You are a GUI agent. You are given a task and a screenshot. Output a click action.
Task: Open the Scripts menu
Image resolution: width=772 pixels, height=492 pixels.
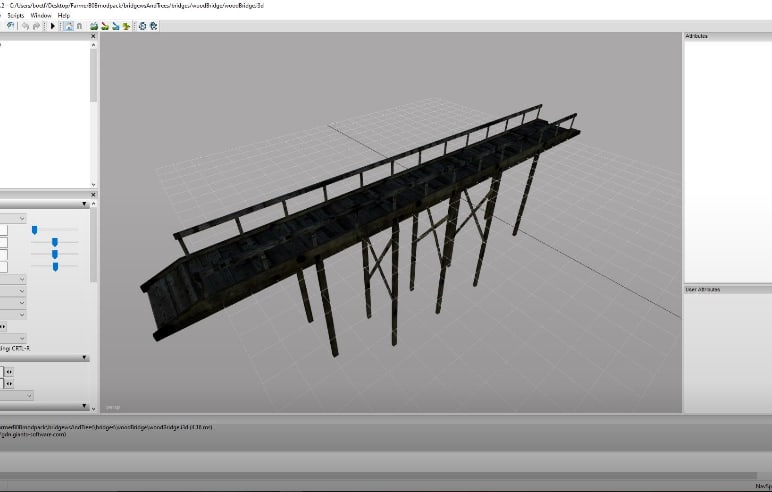tap(14, 16)
